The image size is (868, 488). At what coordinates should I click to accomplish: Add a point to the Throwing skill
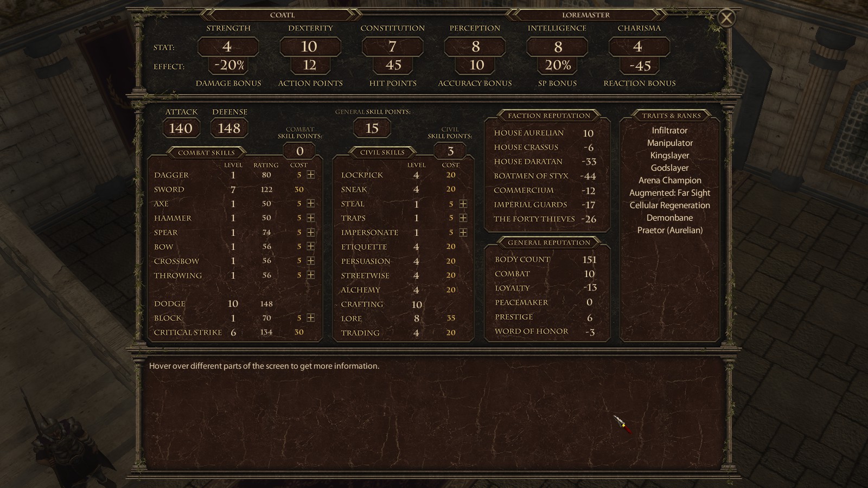pos(311,275)
